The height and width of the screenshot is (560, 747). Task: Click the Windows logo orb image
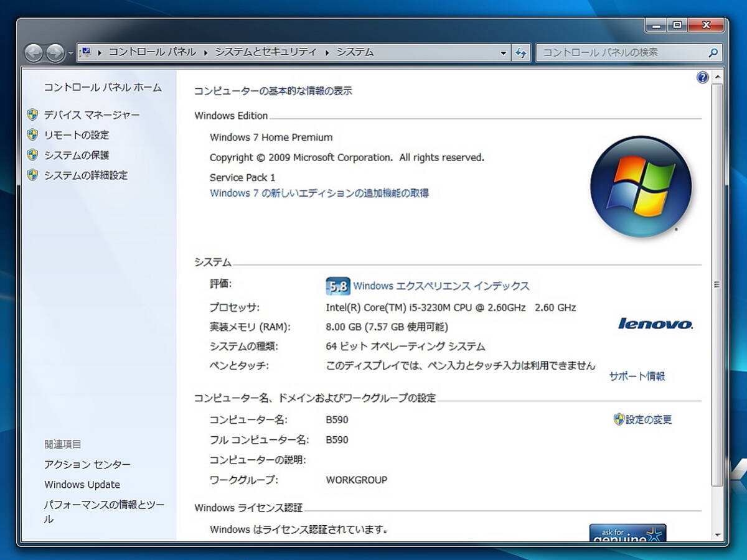641,186
